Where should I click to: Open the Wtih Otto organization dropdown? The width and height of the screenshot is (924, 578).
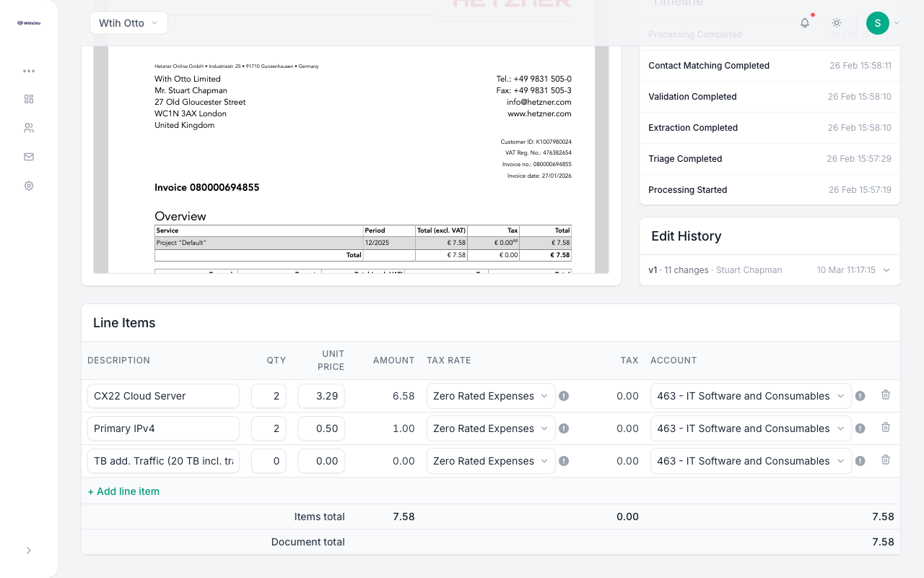point(129,23)
